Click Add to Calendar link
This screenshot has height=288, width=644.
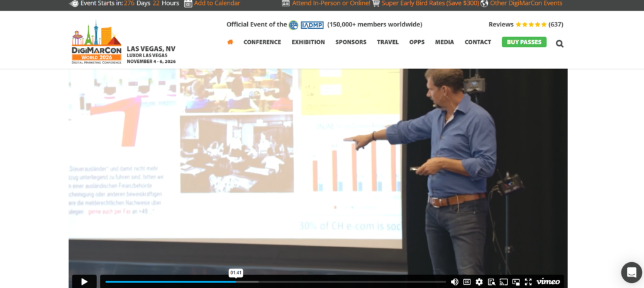click(217, 3)
